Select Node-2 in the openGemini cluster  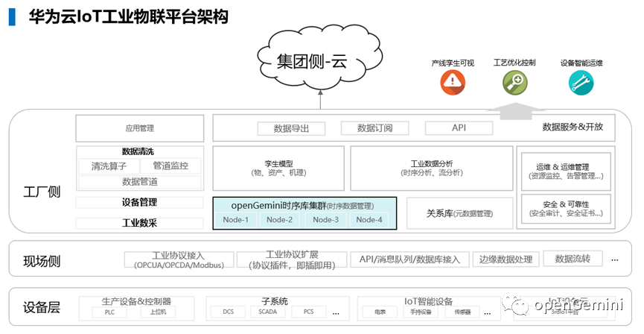click(280, 220)
